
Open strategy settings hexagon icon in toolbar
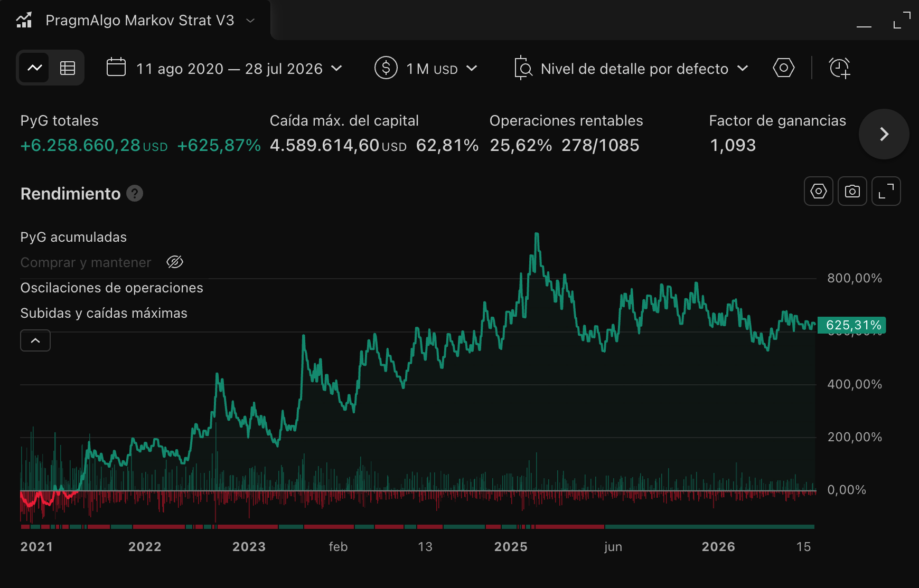784,68
